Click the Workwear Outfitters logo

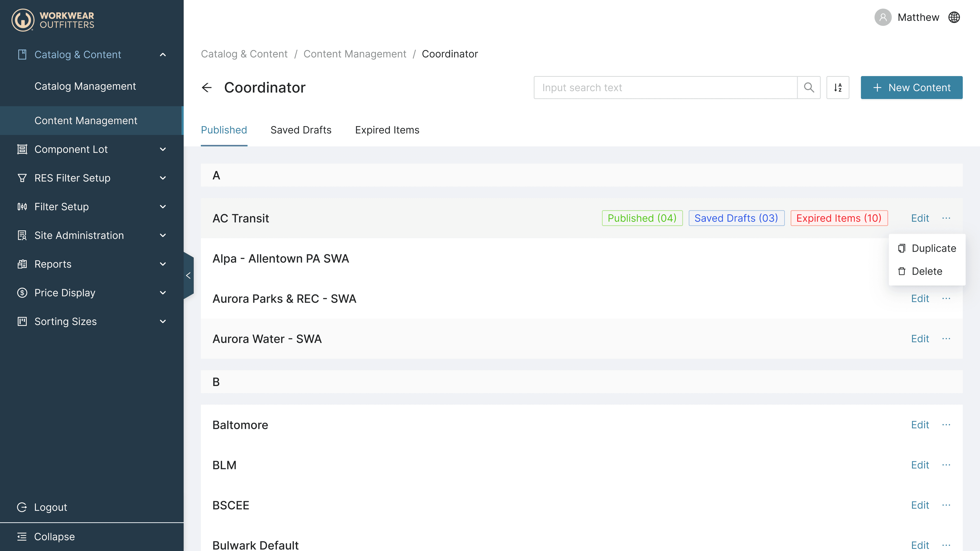click(x=53, y=20)
